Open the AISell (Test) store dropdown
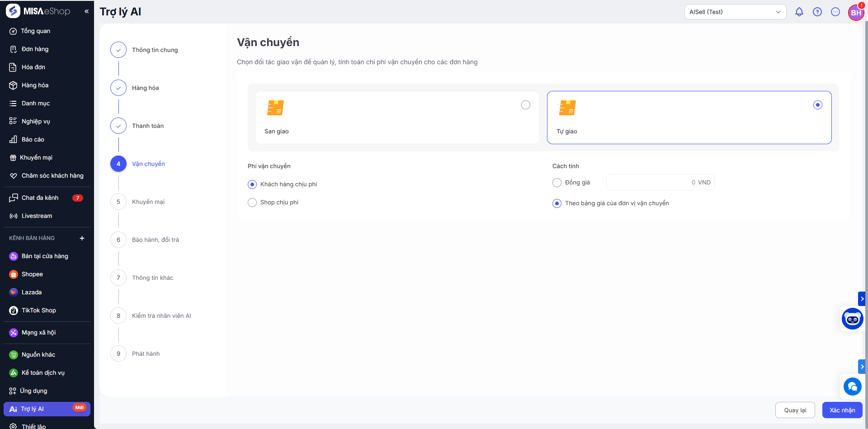Viewport: 868px width, 429px height. point(735,12)
